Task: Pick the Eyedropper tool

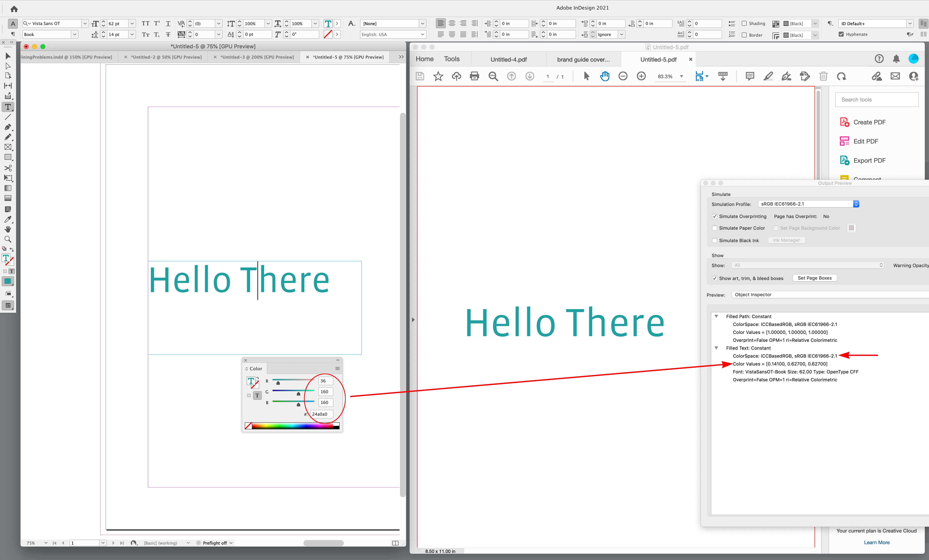Action: [8, 219]
